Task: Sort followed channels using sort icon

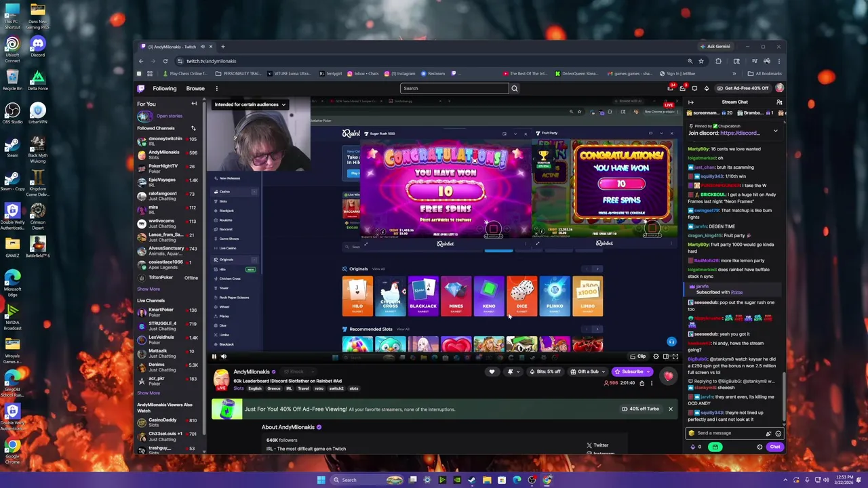Action: 193,128
